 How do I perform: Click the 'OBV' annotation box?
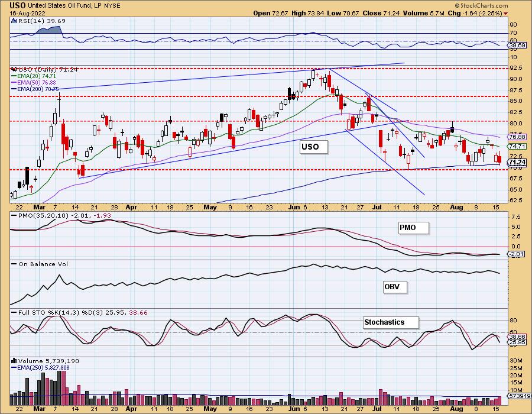pyautogui.click(x=395, y=287)
